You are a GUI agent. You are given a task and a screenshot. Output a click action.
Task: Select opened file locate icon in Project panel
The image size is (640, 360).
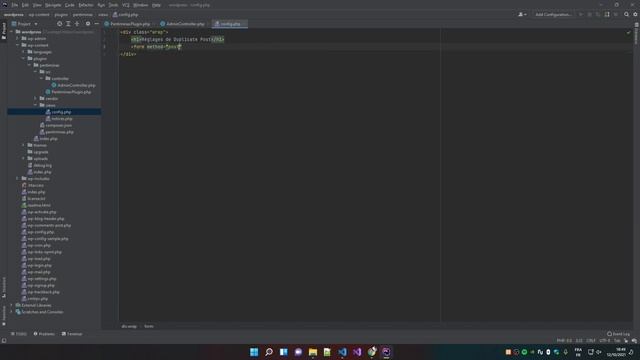click(x=60, y=24)
